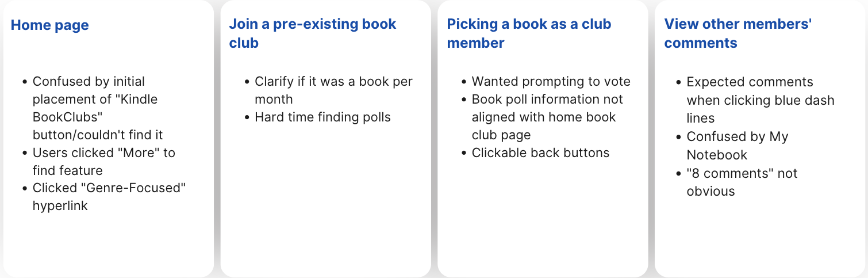Select the "Clickable back buttons" bullet
Image resolution: width=868 pixels, height=278 pixels.
(x=540, y=153)
